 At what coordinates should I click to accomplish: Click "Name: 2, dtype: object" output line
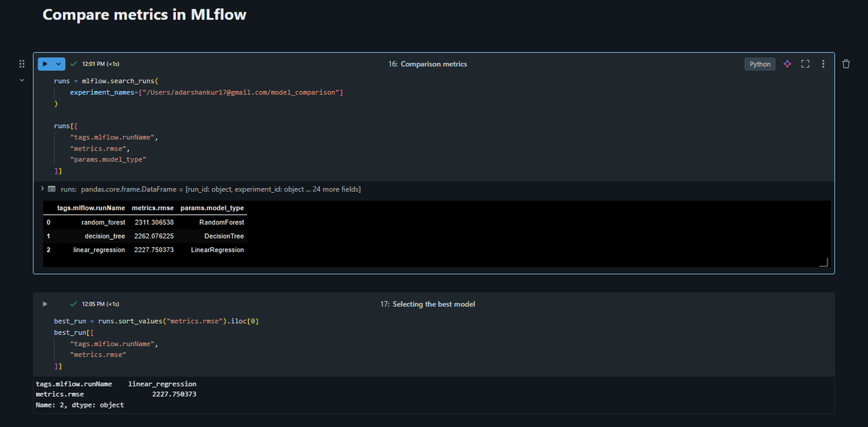click(80, 405)
